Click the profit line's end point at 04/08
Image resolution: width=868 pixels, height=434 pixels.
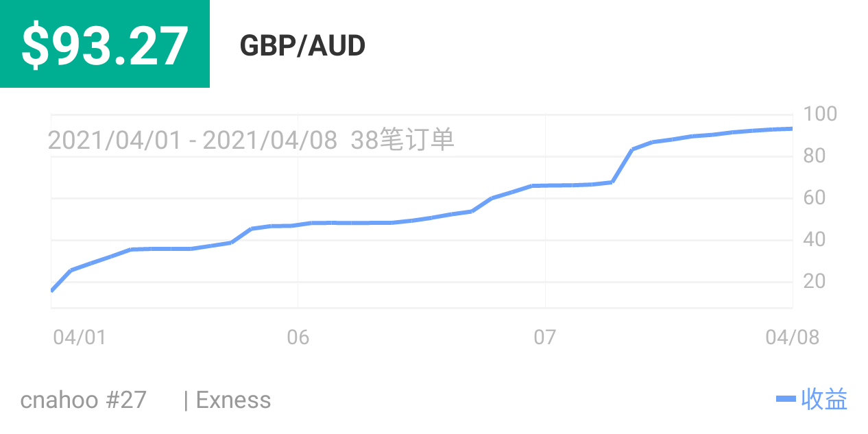(x=791, y=129)
